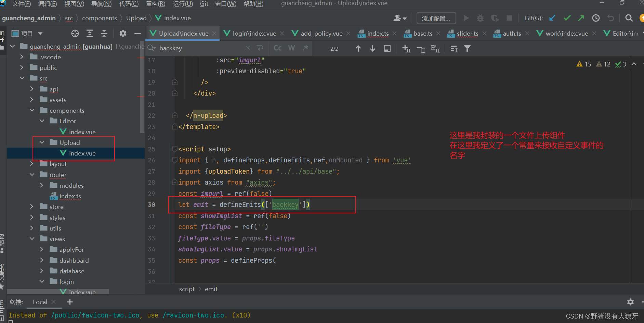644x323 pixels.
Task: Enable match case in the search bar
Action: pyautogui.click(x=277, y=48)
